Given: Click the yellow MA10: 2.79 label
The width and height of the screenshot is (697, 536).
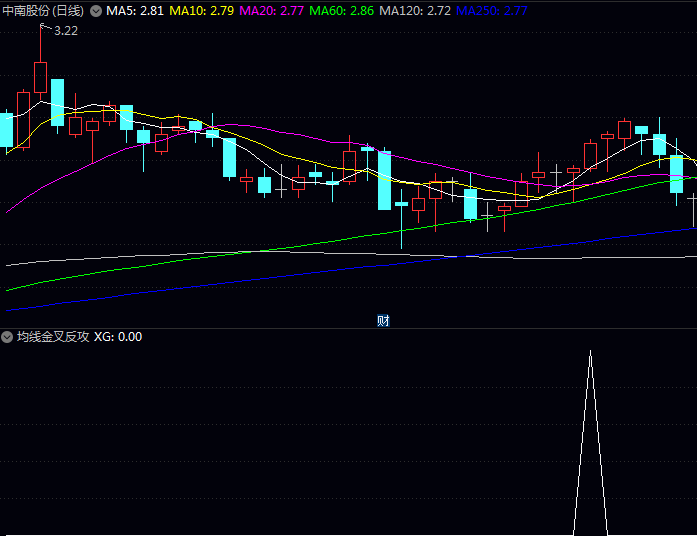Looking at the screenshot, I should (202, 11).
